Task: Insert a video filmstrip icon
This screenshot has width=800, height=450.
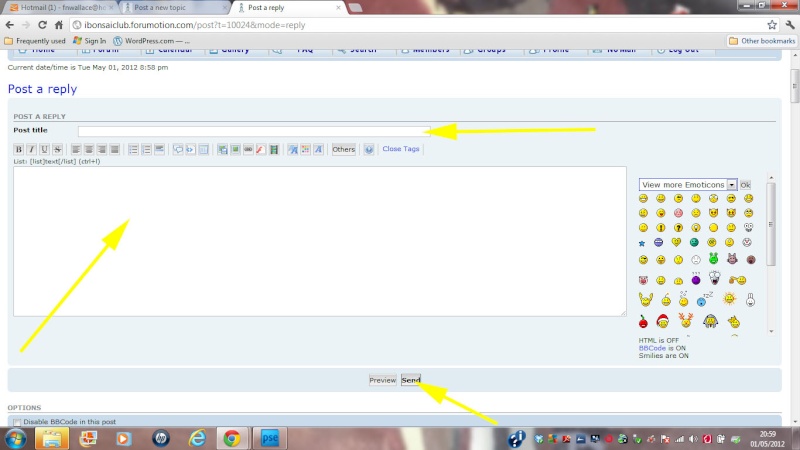Action: coord(273,149)
